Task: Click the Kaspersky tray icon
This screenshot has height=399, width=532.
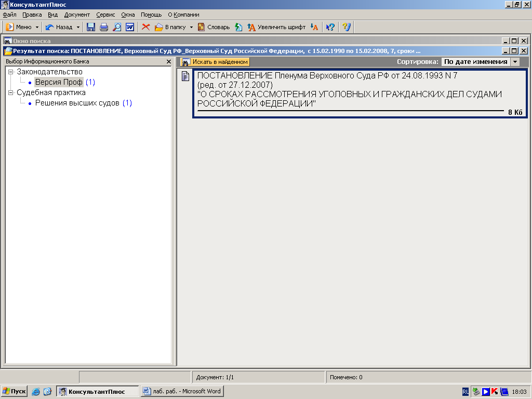Action: coord(495,392)
